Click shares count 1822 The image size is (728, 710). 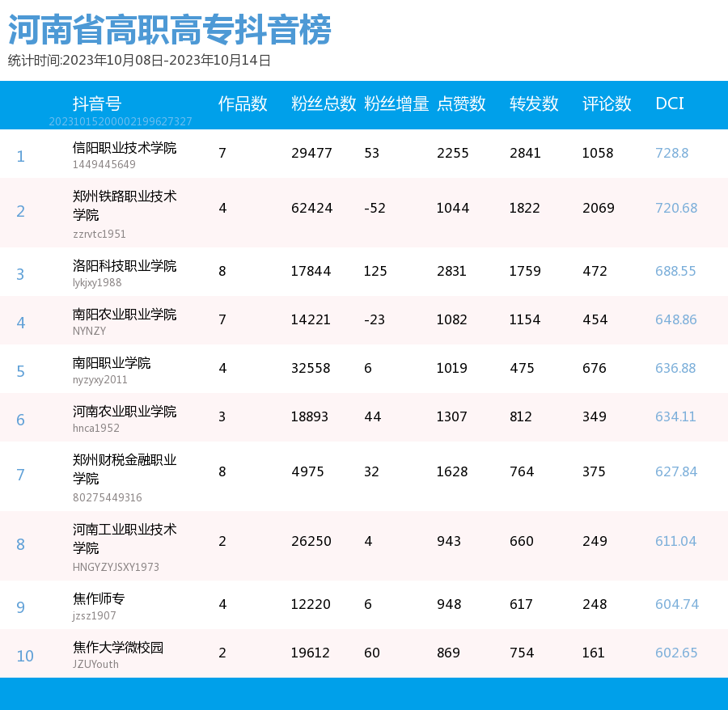[525, 208]
